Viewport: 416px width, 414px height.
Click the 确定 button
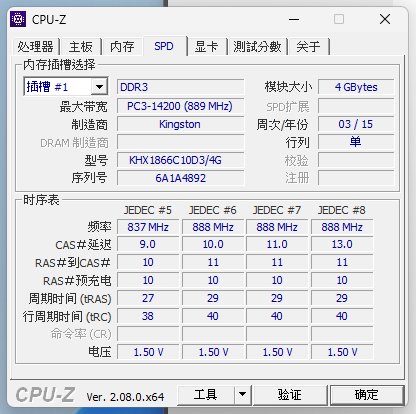coord(367,395)
